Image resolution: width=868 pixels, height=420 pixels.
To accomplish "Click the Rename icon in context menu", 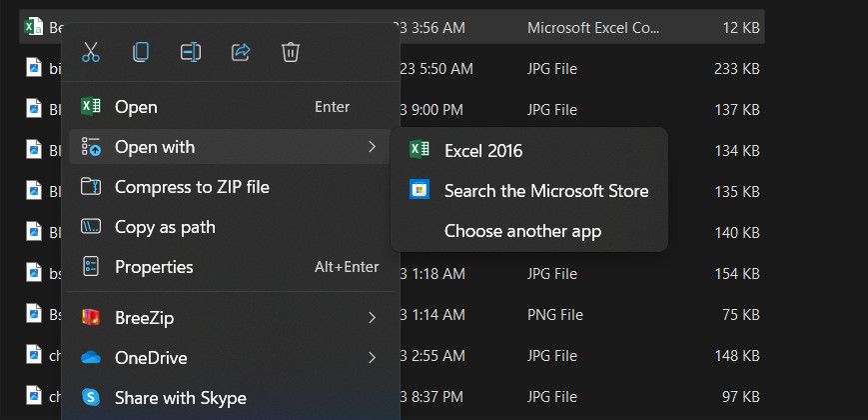I will point(191,52).
